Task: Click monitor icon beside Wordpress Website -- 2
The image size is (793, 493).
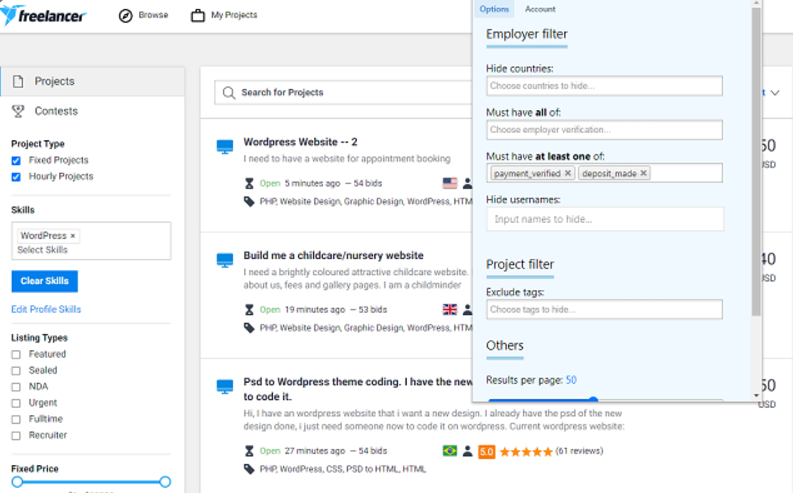Action: [225, 147]
